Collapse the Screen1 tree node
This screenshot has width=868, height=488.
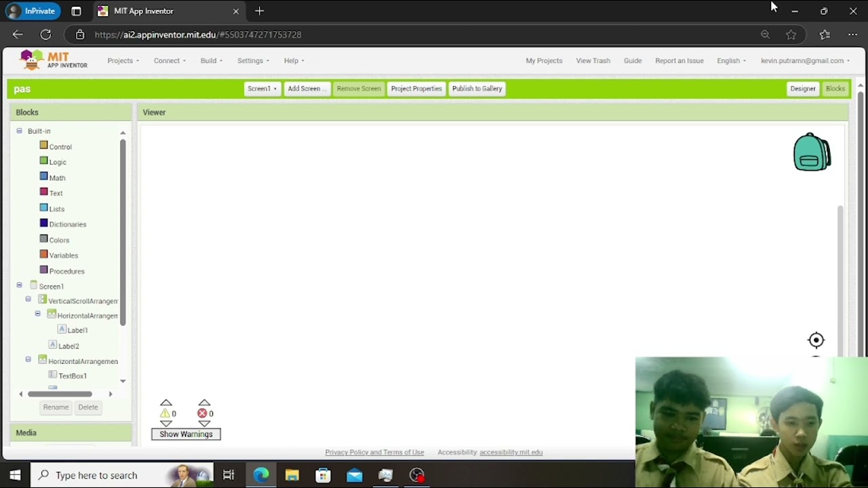(x=19, y=285)
